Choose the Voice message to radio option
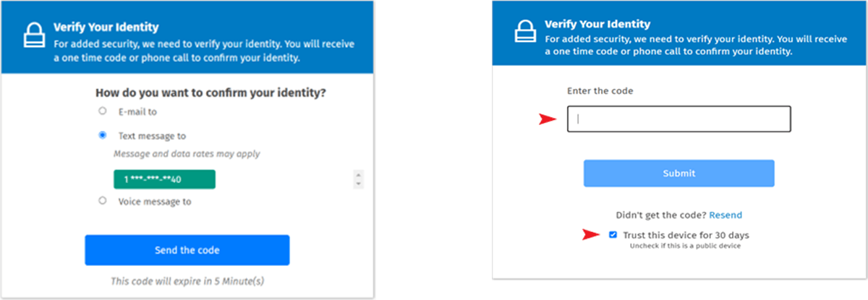The width and height of the screenshot is (868, 300). [x=103, y=201]
